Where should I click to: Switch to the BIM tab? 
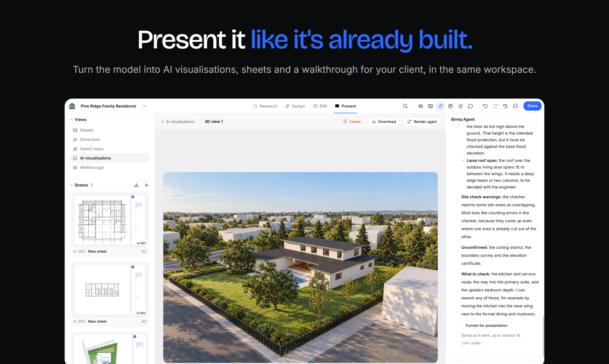pos(320,106)
